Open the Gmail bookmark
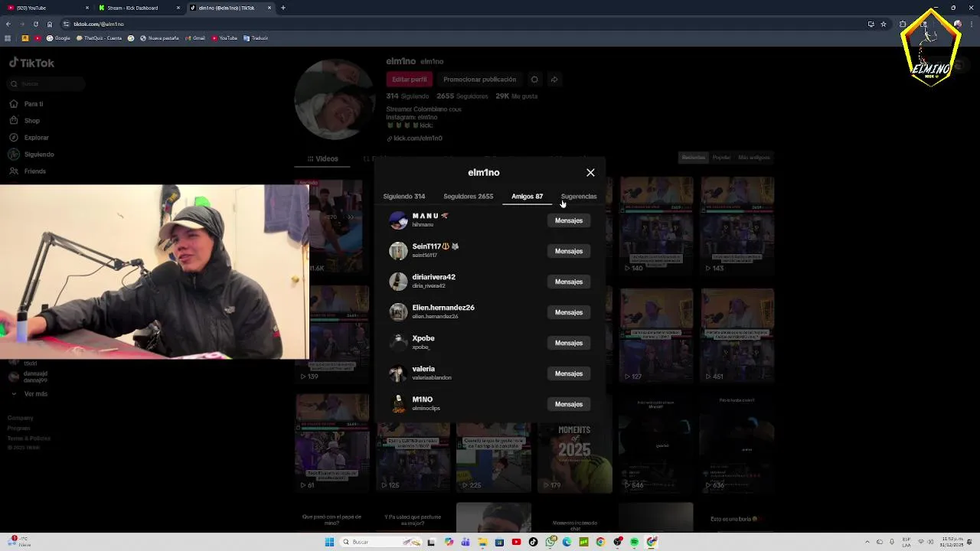Image resolution: width=980 pixels, height=551 pixels. pos(195,38)
